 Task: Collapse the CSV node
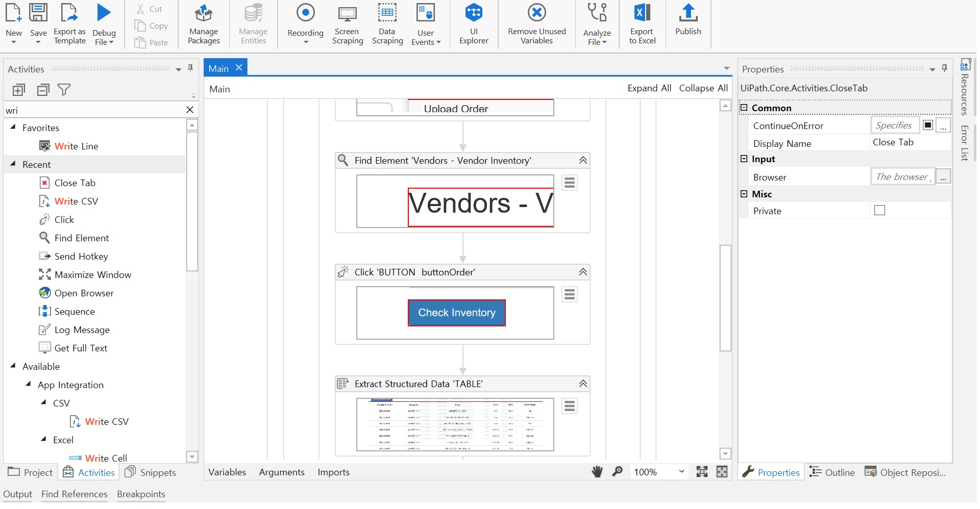[x=43, y=402]
